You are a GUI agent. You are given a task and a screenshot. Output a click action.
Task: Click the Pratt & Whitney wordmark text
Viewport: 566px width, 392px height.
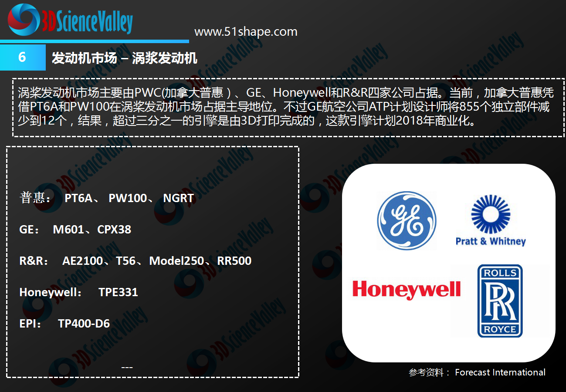pos(491,241)
